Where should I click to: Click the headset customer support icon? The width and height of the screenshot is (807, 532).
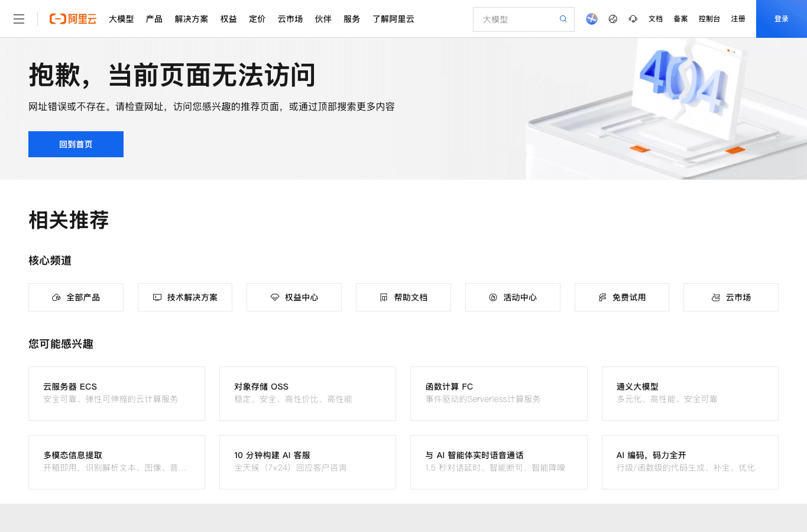coord(633,19)
